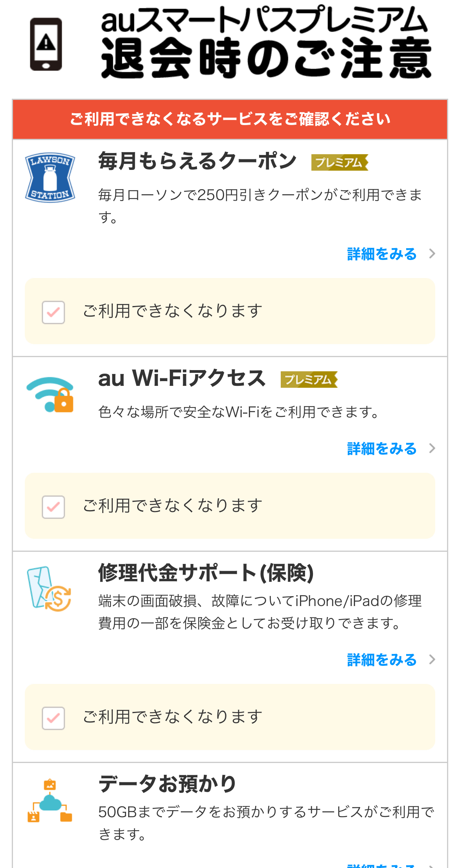This screenshot has width=460, height=868.
Task: Click the chevron beside repair support 詳細をみる
Action: (432, 660)
